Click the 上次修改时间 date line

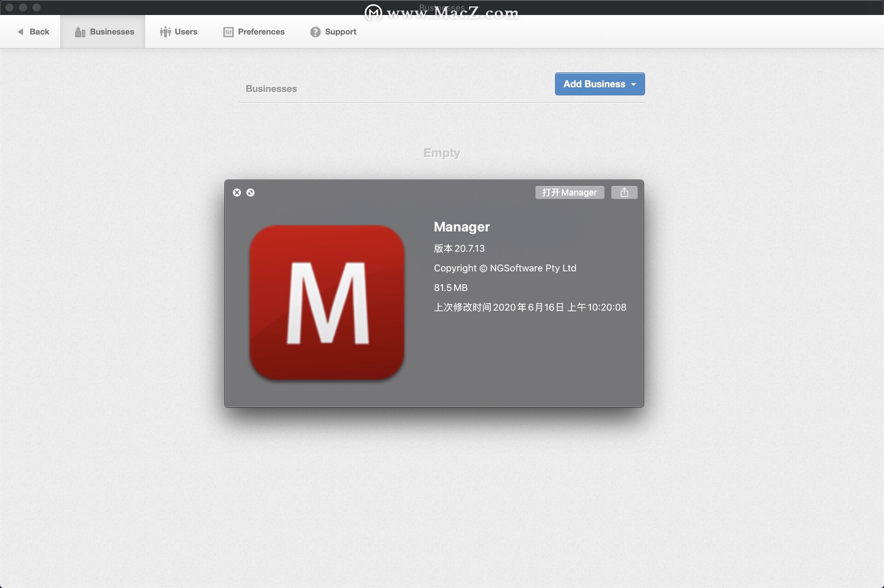(x=530, y=307)
